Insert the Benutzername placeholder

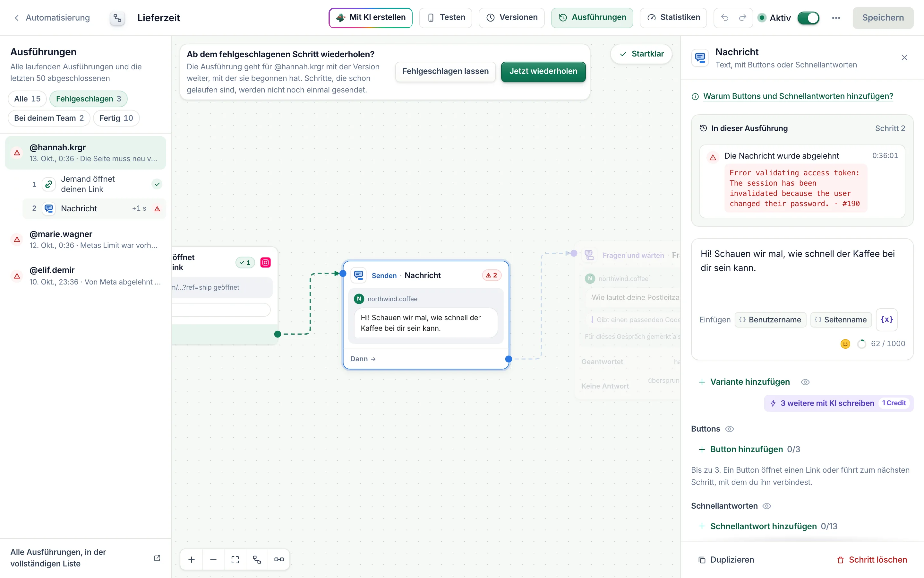(771, 320)
